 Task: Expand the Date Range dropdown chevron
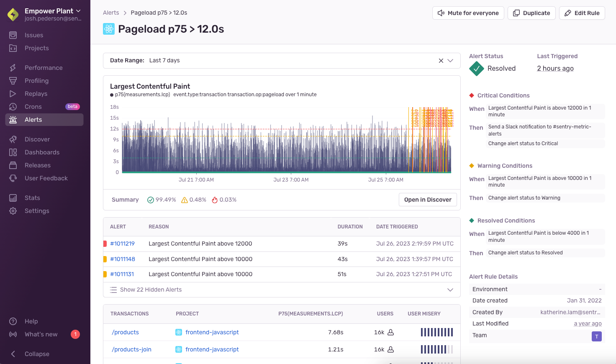coord(450,61)
